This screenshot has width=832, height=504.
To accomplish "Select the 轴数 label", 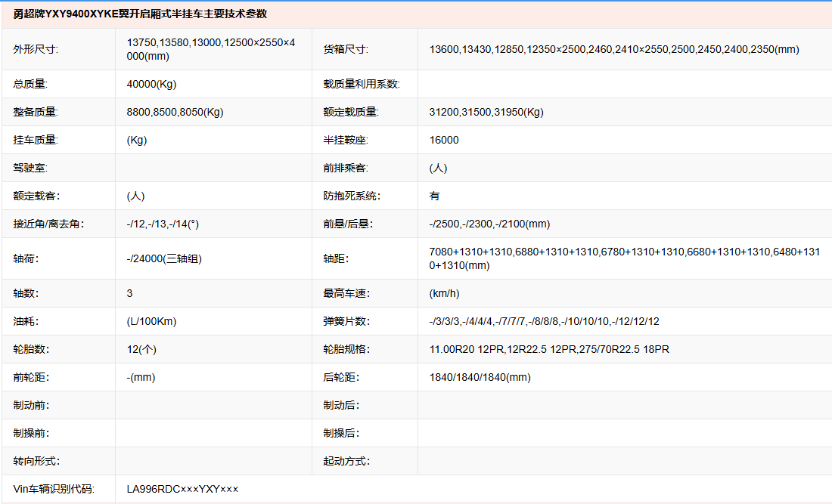I will 26,294.
